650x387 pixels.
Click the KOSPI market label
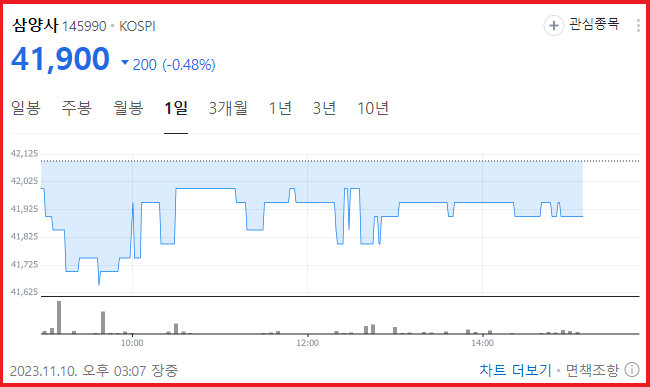tap(137, 27)
